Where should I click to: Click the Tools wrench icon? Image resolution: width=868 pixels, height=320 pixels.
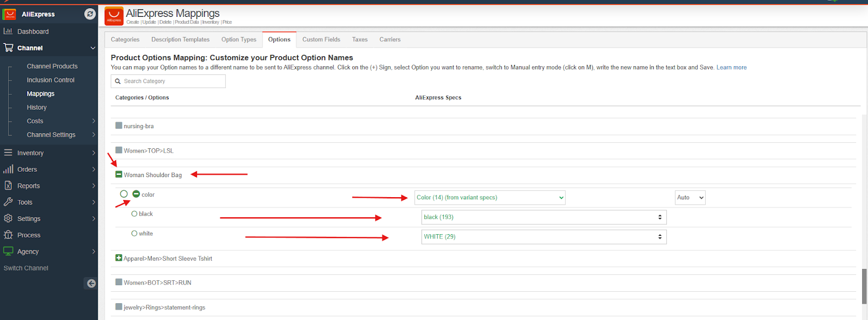(x=8, y=202)
